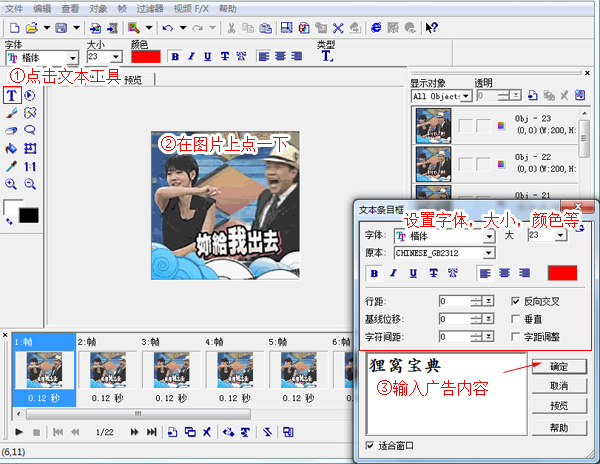Click red color swatch in top bar
This screenshot has width=600, height=464.
146,57
